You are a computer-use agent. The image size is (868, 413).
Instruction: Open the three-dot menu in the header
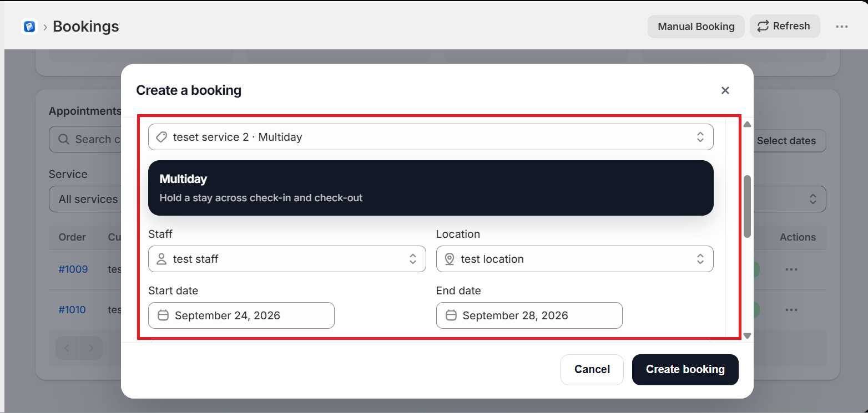[x=842, y=26]
